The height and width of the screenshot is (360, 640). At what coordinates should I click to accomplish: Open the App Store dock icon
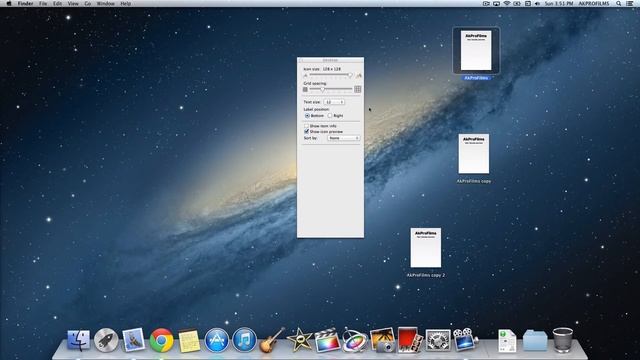tap(217, 340)
